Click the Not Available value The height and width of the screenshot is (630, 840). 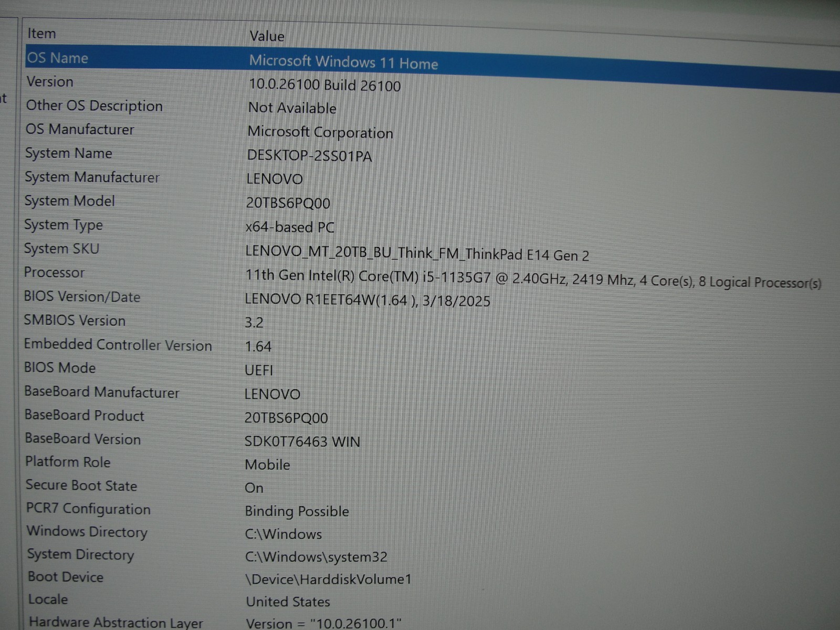pyautogui.click(x=292, y=108)
